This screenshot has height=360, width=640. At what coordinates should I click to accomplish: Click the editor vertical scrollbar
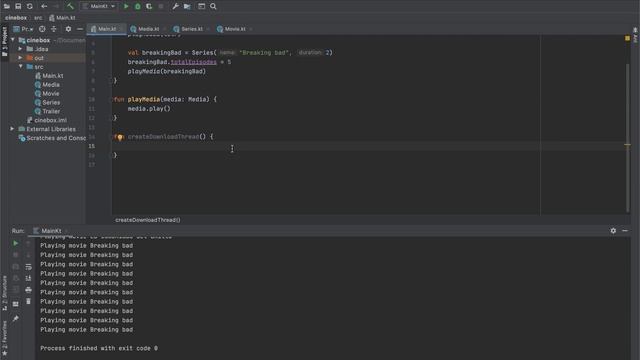click(627, 138)
